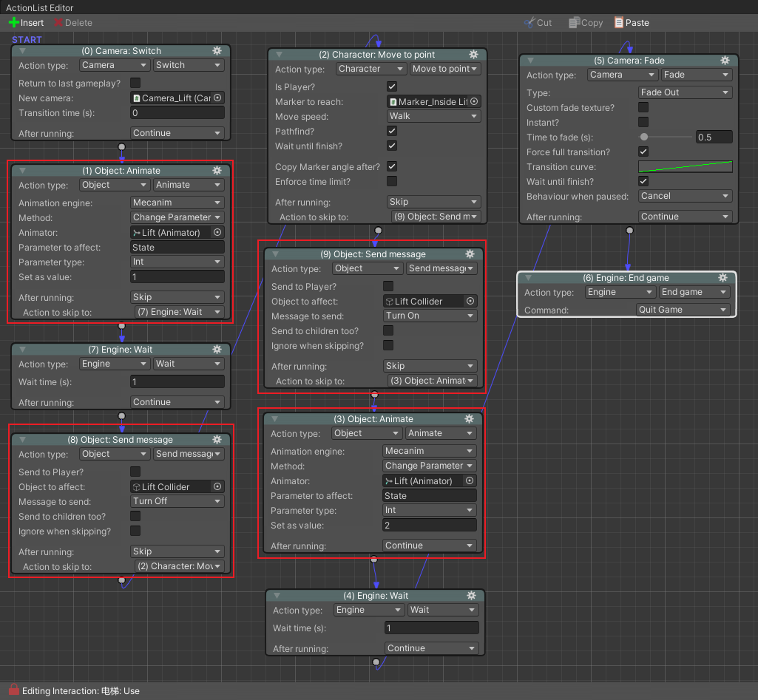This screenshot has width=758, height=700.
Task: Select (4) Engine: Wait node title
Action: [x=376, y=596]
